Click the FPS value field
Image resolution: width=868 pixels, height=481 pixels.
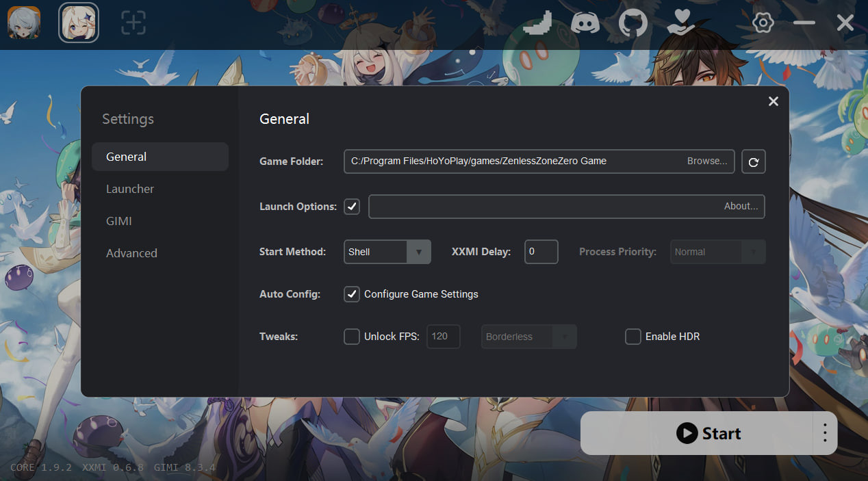point(444,337)
